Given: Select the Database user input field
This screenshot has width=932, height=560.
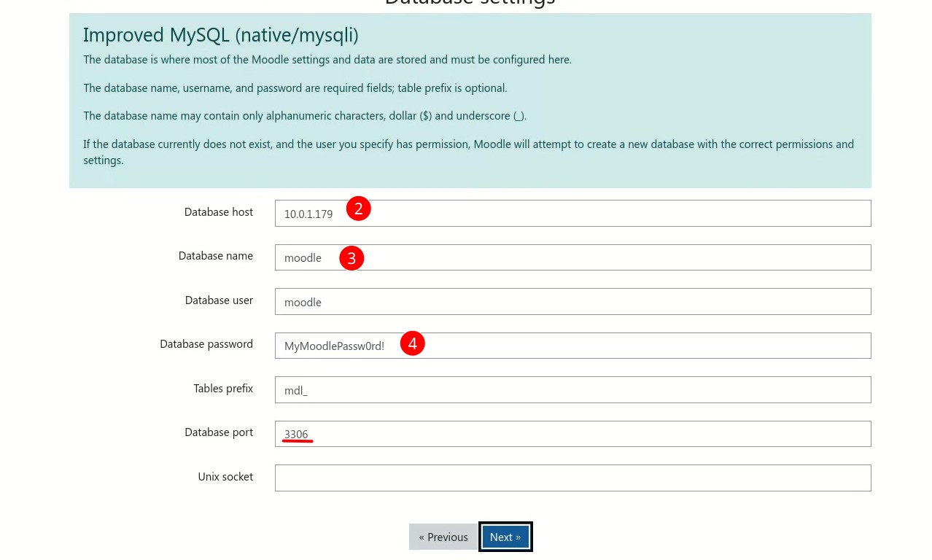Looking at the screenshot, I should (x=572, y=301).
